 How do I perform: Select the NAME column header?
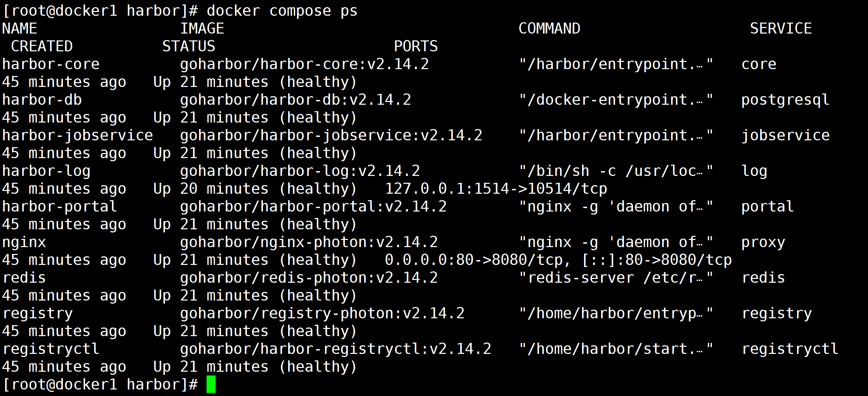pos(20,28)
